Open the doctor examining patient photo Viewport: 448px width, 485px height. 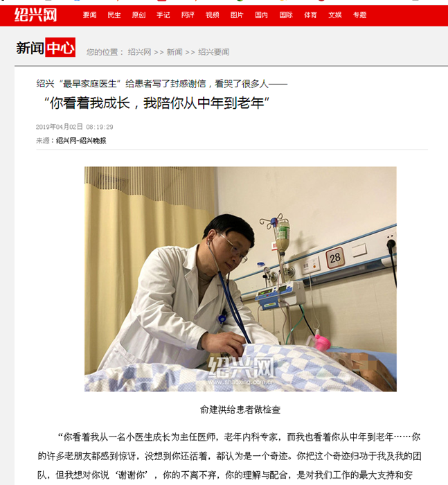tap(240, 279)
